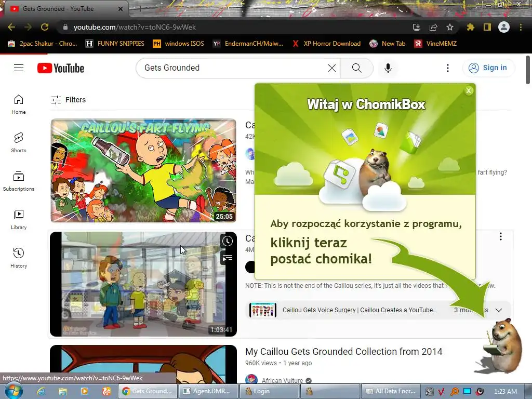Screen dimensions: 532x399
Task: Bookmark this page with star icon
Action: (x=450, y=27)
